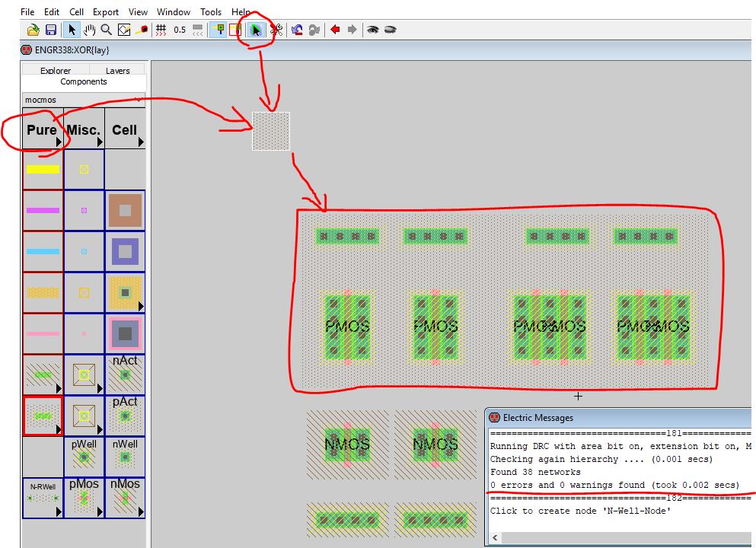756x548 pixels.
Task: Pick the nWell contact component
Action: [125, 457]
